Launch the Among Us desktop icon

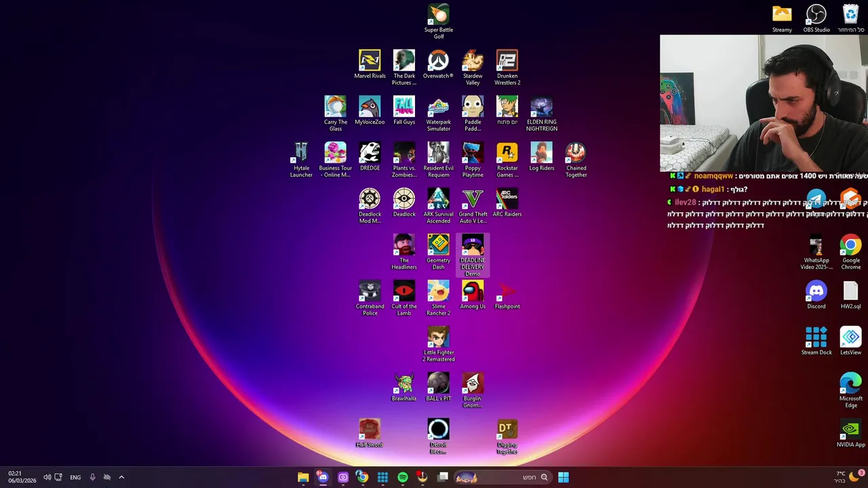(x=473, y=295)
